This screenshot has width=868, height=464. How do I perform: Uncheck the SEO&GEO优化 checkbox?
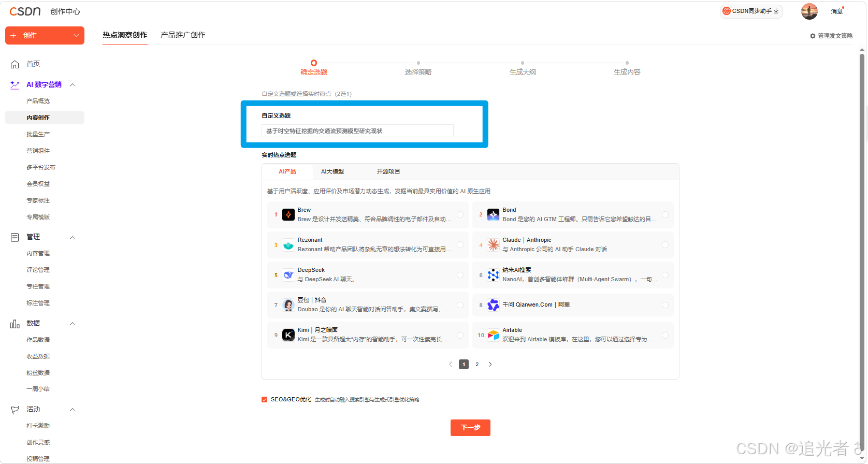[265, 400]
